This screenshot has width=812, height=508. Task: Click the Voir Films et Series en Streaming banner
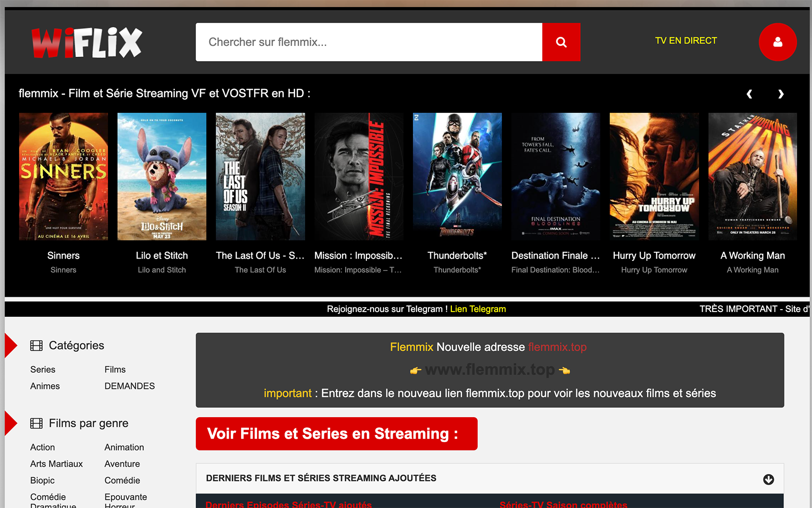[x=337, y=434]
